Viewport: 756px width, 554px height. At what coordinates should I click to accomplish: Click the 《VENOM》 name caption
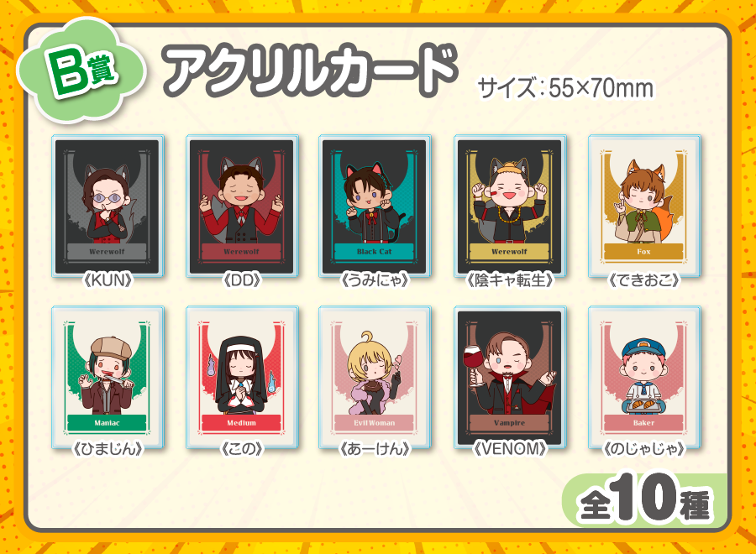coord(510,449)
